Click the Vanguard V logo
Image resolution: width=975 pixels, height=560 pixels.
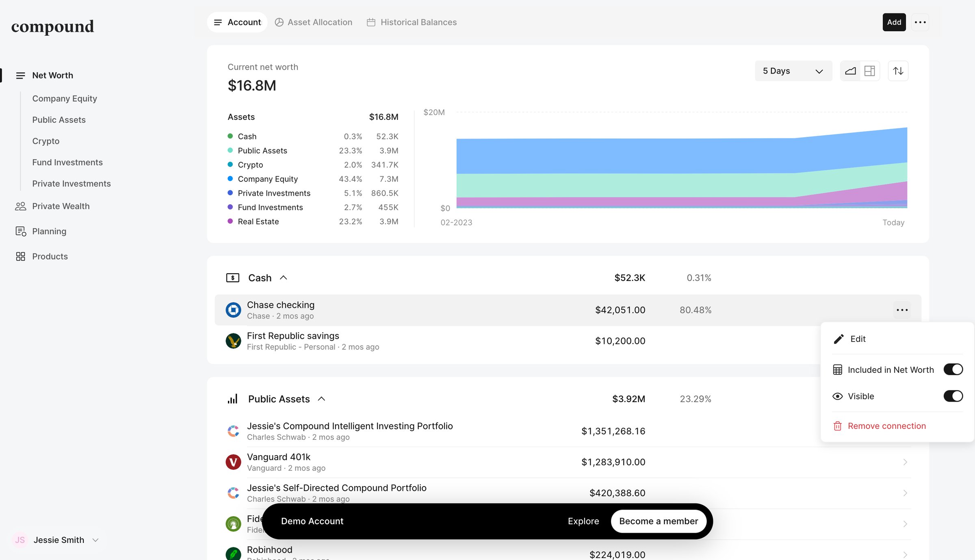(x=233, y=462)
